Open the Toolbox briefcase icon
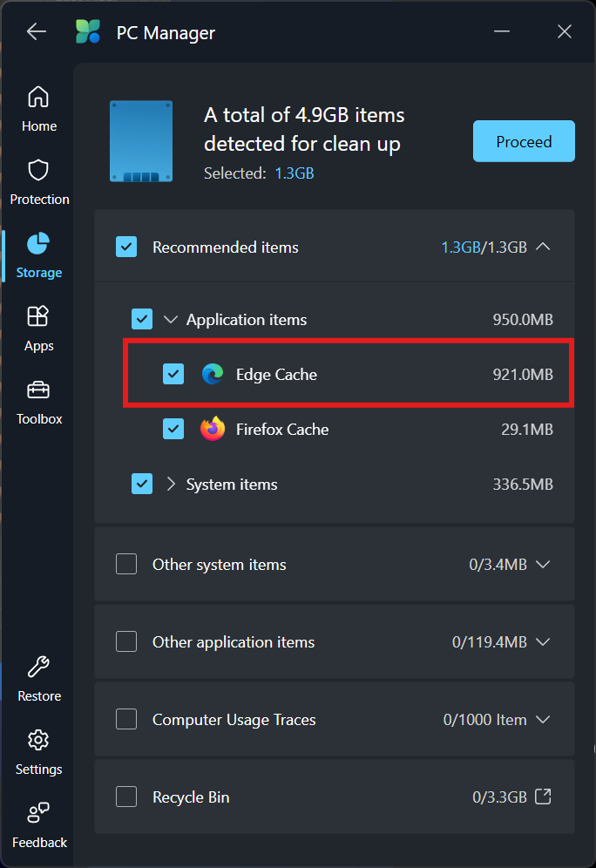 (x=38, y=390)
